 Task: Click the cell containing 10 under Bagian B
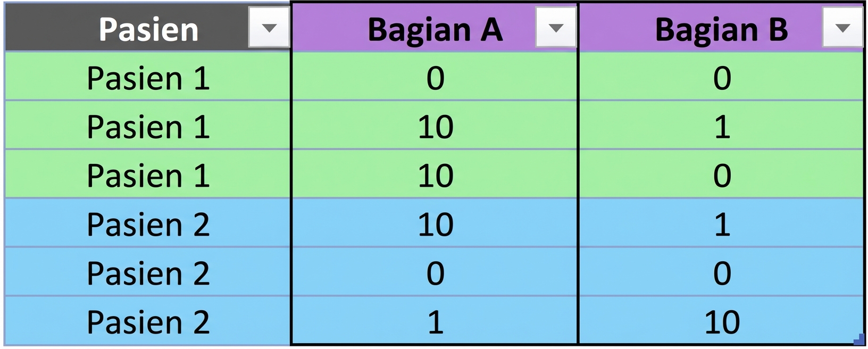pyautogui.click(x=721, y=320)
